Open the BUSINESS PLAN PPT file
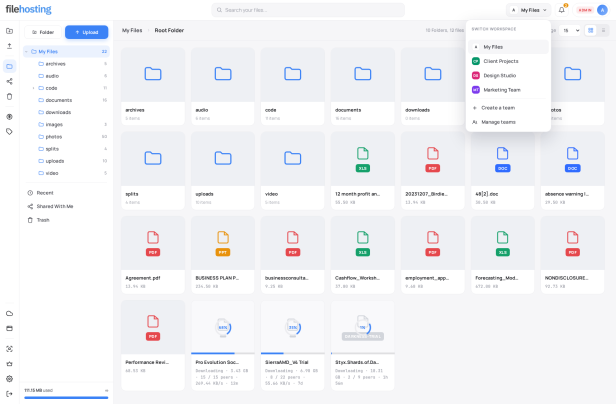 223,255
